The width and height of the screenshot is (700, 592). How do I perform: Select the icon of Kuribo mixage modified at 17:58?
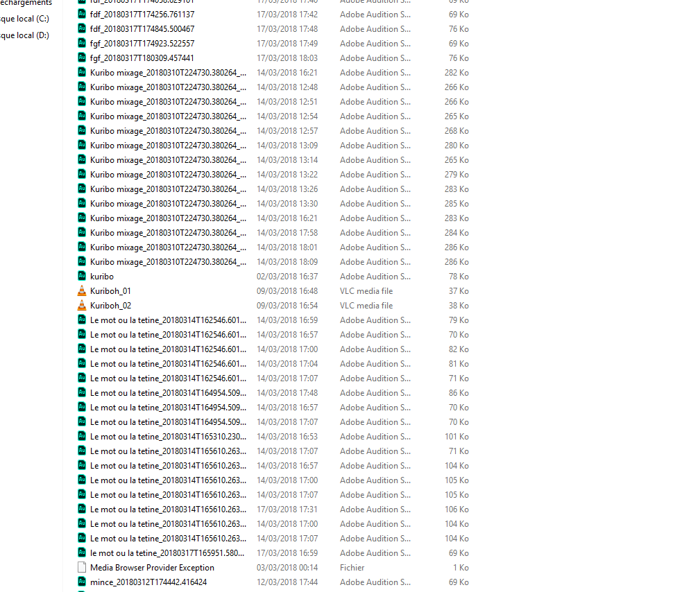[x=82, y=232]
